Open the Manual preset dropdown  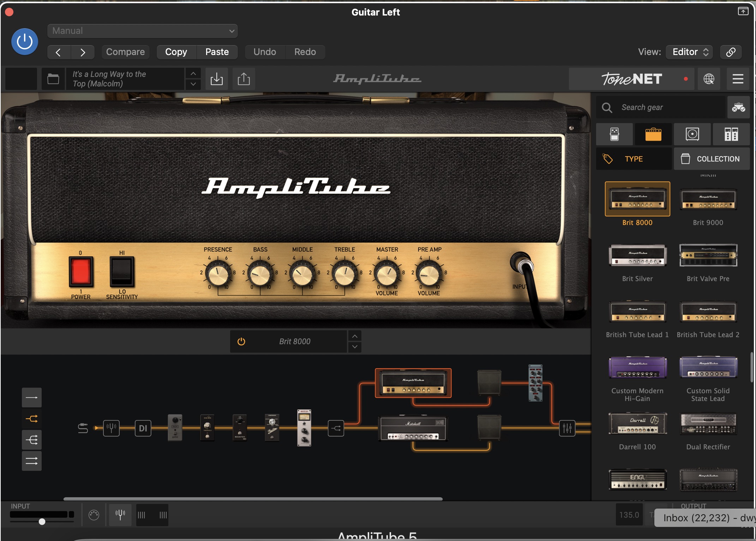(x=142, y=31)
